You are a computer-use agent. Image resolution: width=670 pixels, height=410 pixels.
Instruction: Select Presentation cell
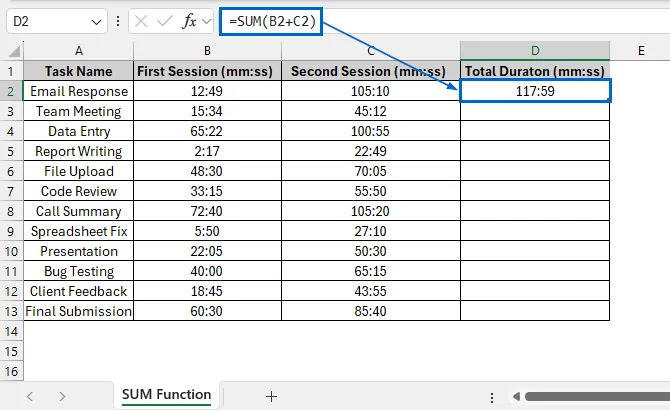tap(79, 251)
